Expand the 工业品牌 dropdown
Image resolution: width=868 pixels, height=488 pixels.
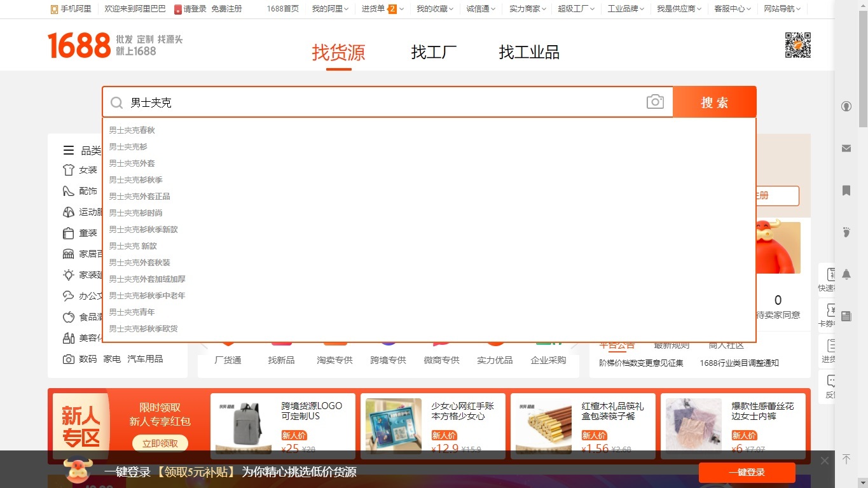click(x=626, y=9)
